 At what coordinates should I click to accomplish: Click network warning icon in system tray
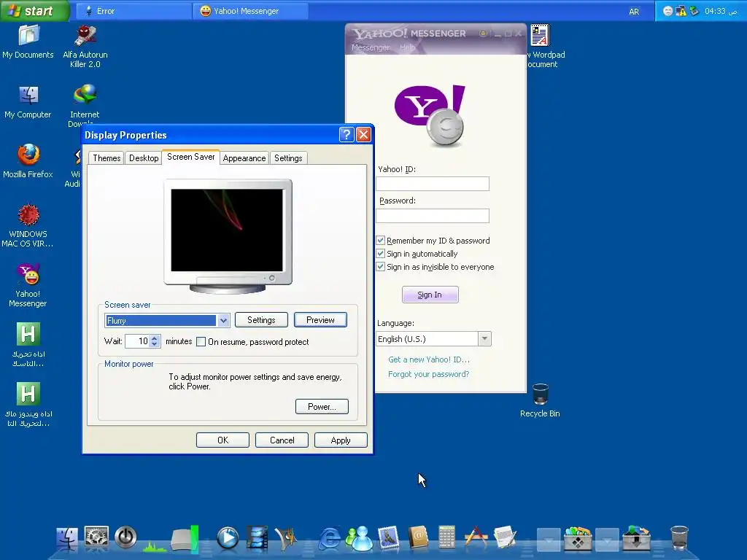(681, 11)
